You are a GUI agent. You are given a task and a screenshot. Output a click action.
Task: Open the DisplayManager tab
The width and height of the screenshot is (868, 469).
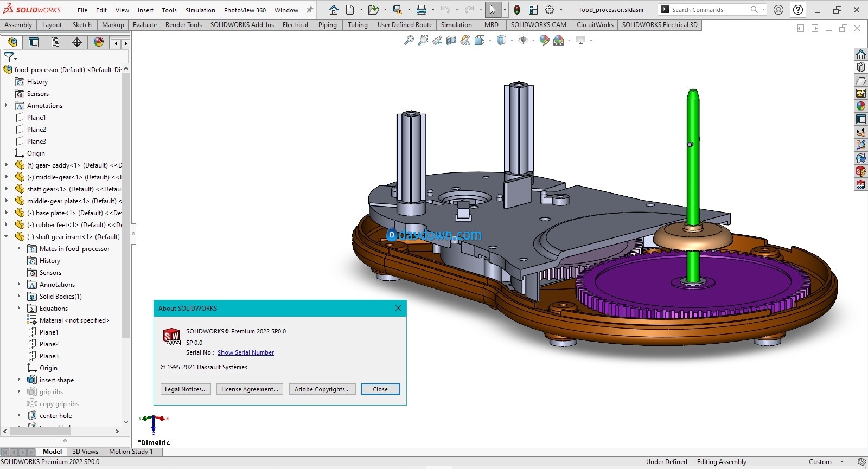(x=99, y=42)
